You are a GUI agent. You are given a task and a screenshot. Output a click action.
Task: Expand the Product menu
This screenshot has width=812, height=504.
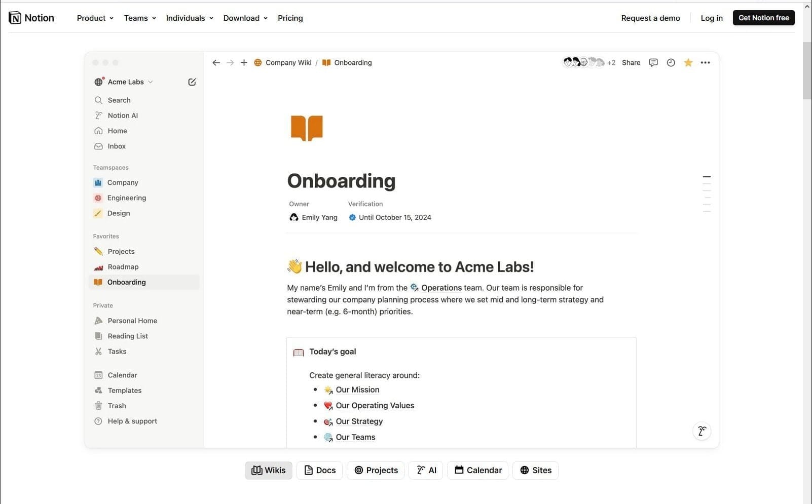coord(95,18)
